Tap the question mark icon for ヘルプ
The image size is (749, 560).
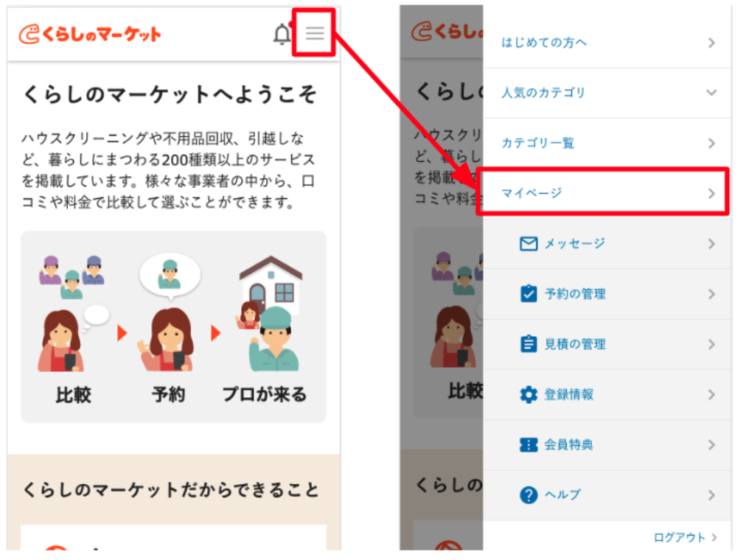click(x=529, y=494)
